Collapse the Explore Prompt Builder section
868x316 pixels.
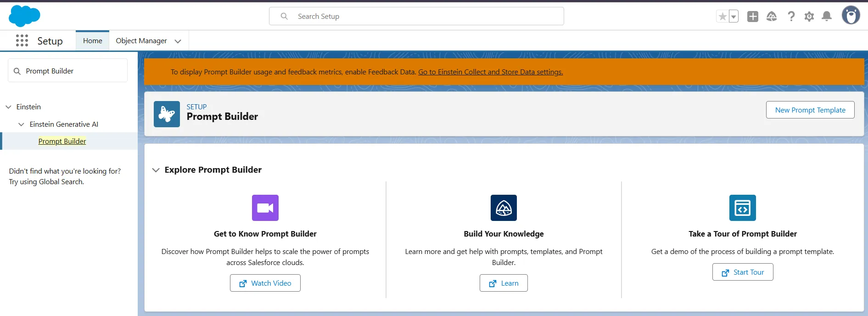[x=156, y=170]
